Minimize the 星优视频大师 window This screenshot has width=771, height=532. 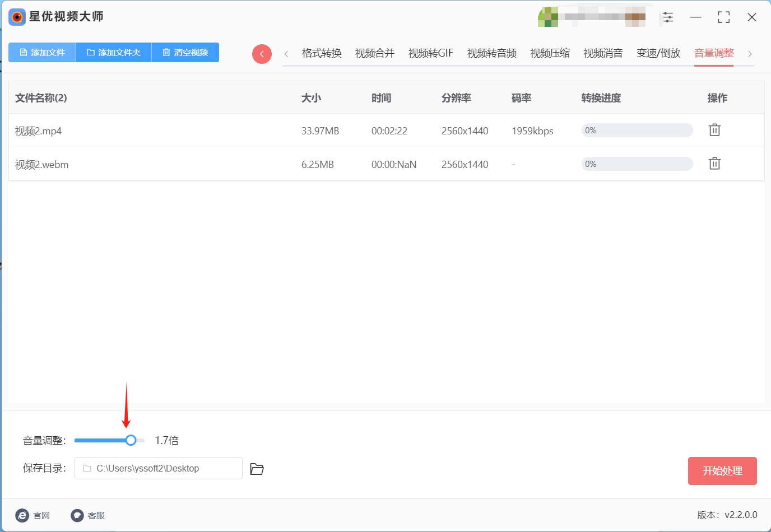[696, 17]
